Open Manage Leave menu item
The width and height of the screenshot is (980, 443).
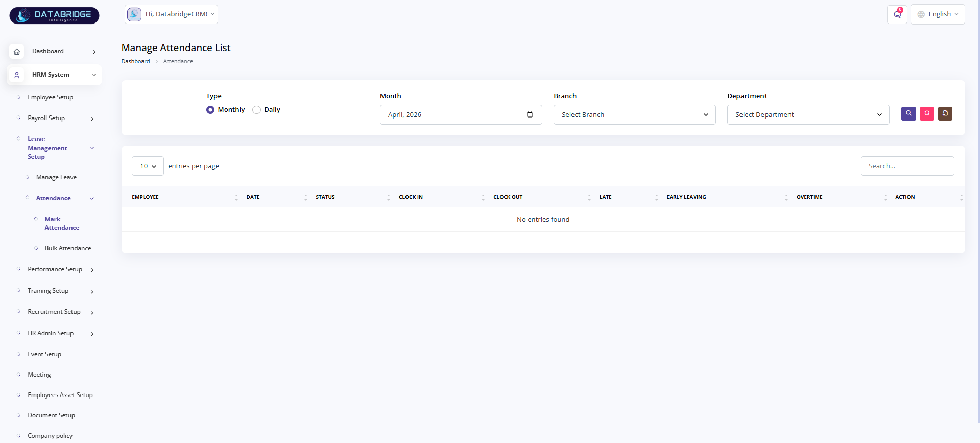(57, 177)
